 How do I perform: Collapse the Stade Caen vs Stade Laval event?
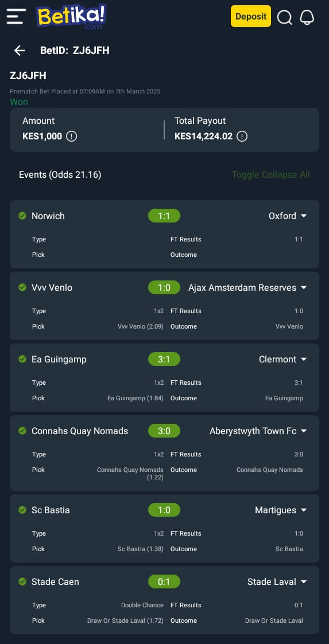pyautogui.click(x=304, y=581)
